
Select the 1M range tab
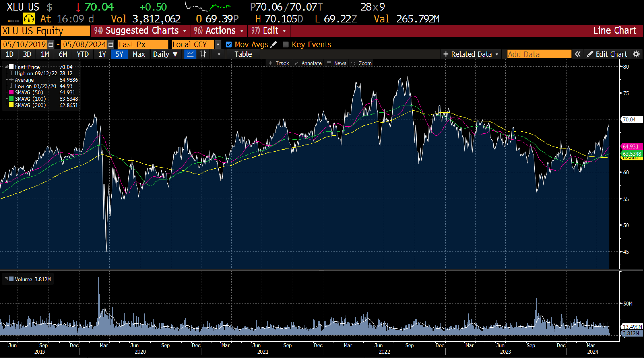pos(45,54)
